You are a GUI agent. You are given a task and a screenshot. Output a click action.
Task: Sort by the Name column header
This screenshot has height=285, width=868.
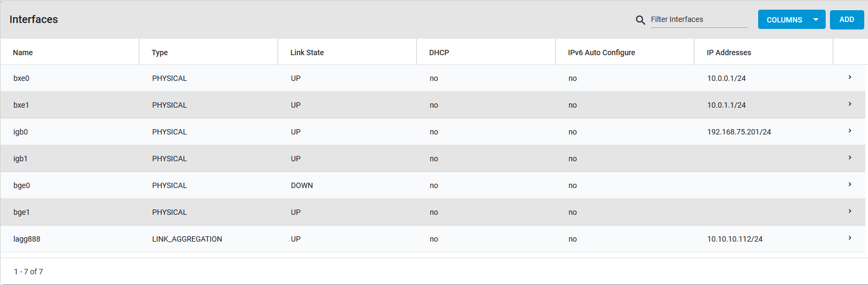click(x=23, y=52)
